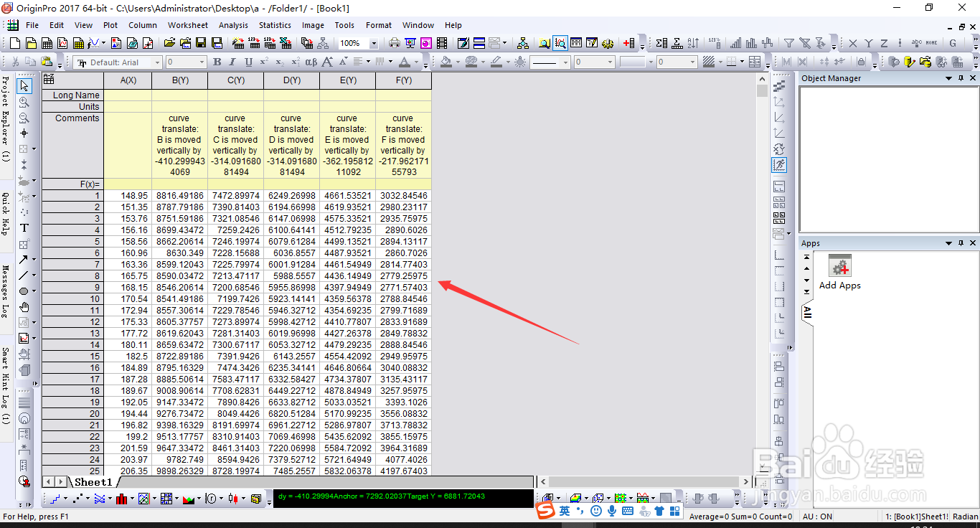Select the Pointer tool
The height and width of the screenshot is (528, 980).
point(24,86)
